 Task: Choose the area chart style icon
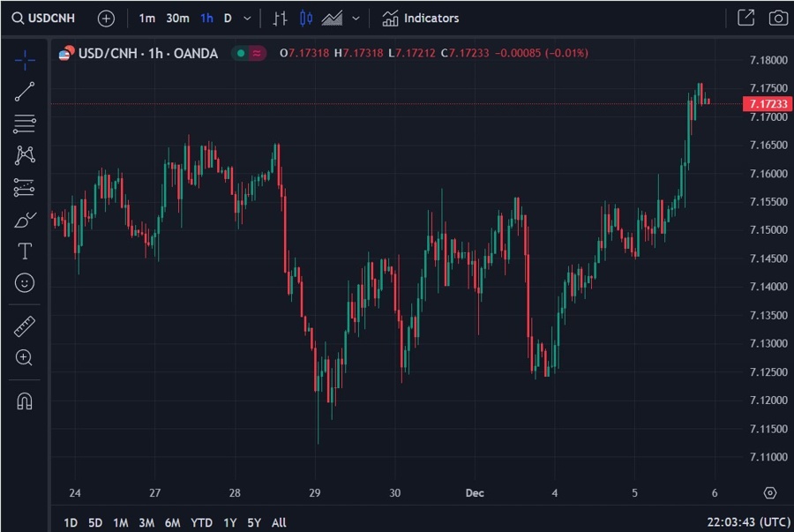(333, 19)
